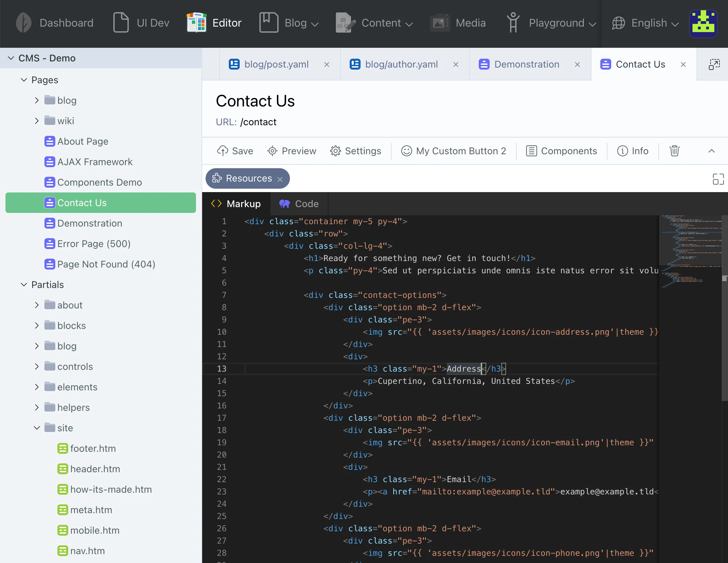Collapse the CMS - Demo section
This screenshot has width=728, height=563.
pyautogui.click(x=11, y=58)
